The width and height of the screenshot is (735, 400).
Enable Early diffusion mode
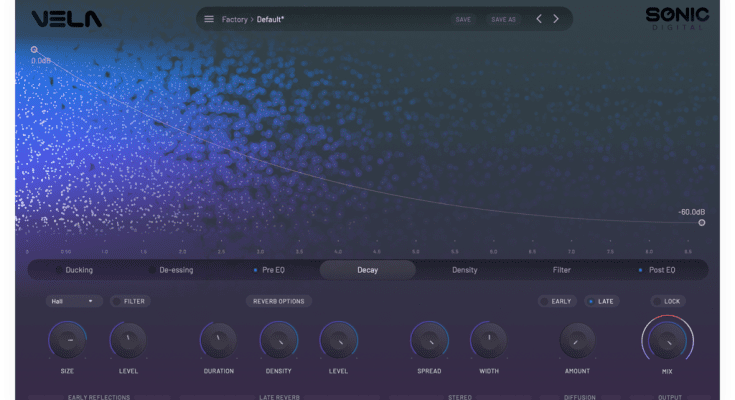[555, 301]
